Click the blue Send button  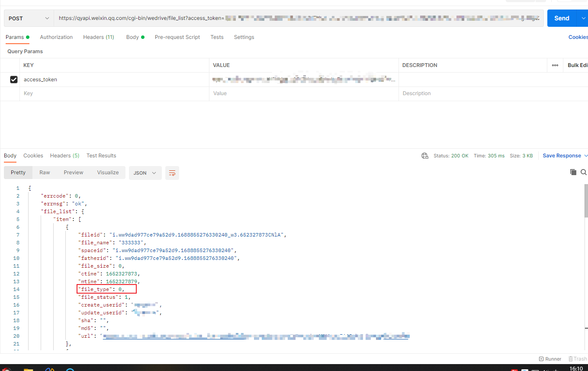pos(562,18)
